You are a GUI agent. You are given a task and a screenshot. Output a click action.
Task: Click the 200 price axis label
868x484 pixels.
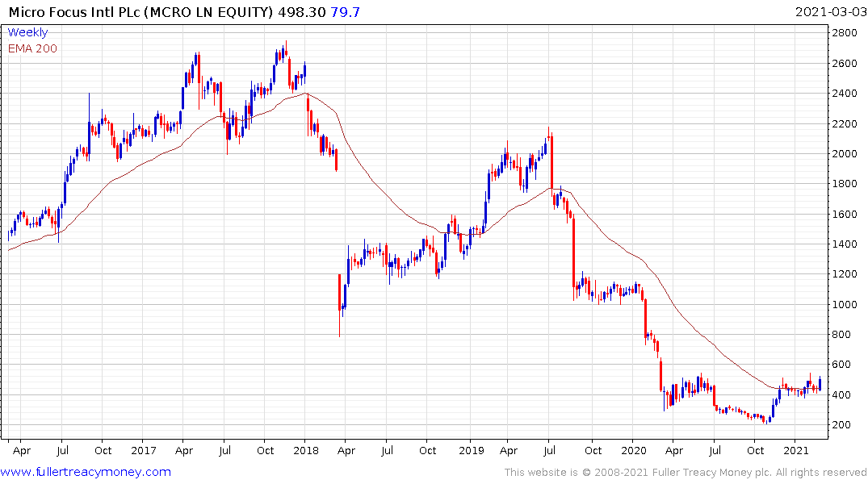[x=842, y=424]
